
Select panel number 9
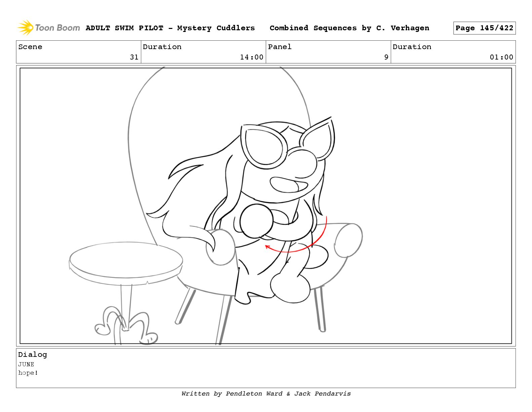point(386,57)
